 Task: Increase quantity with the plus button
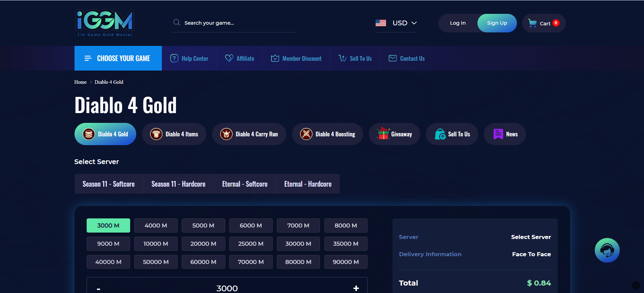tap(356, 288)
